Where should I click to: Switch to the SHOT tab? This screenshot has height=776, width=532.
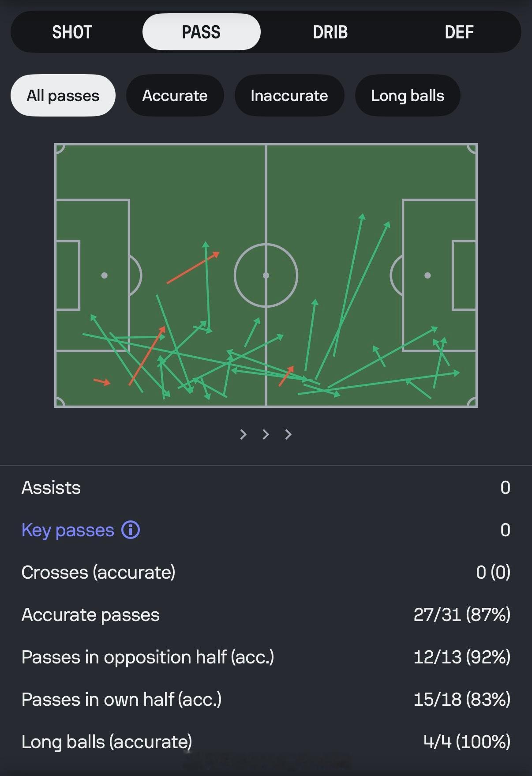[x=72, y=32]
